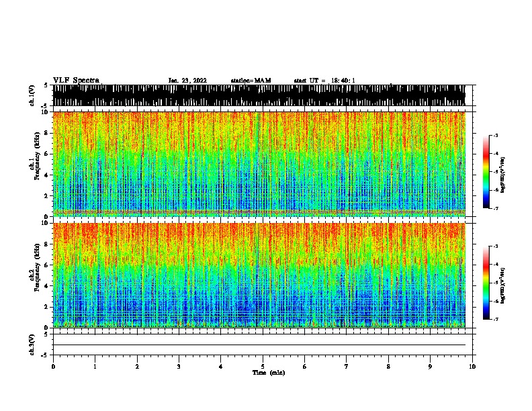
Task: Click the "4" kHz tick on ch.2 frequency axis
Action: coord(46,286)
